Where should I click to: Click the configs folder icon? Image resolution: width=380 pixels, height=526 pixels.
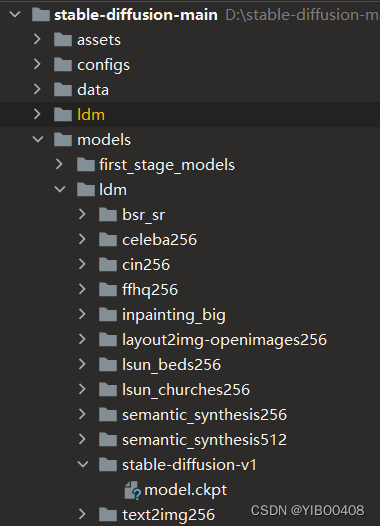tap(63, 65)
